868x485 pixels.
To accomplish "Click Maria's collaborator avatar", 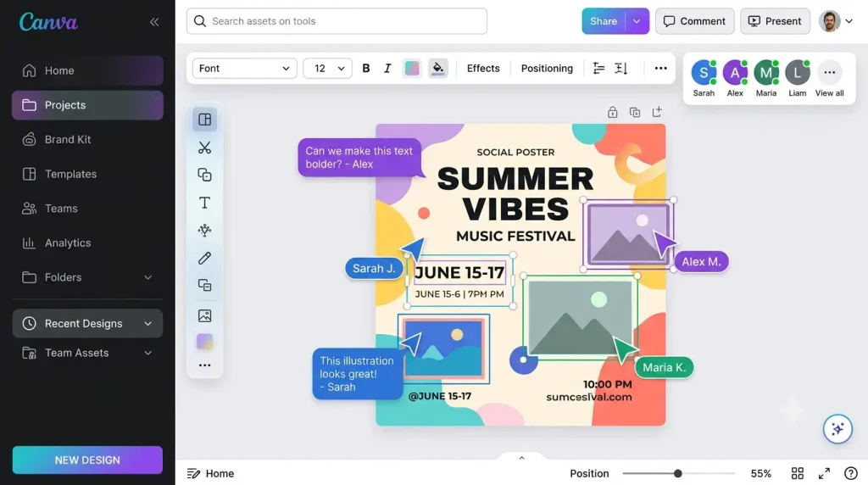I will (766, 73).
